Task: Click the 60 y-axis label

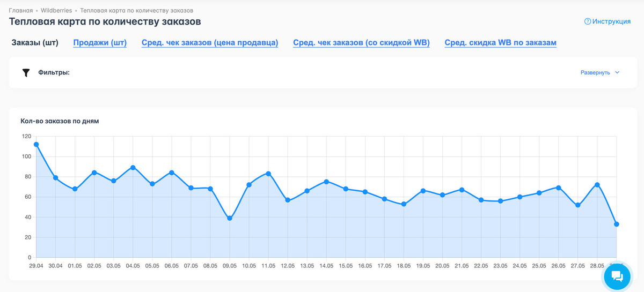Action: (28, 197)
